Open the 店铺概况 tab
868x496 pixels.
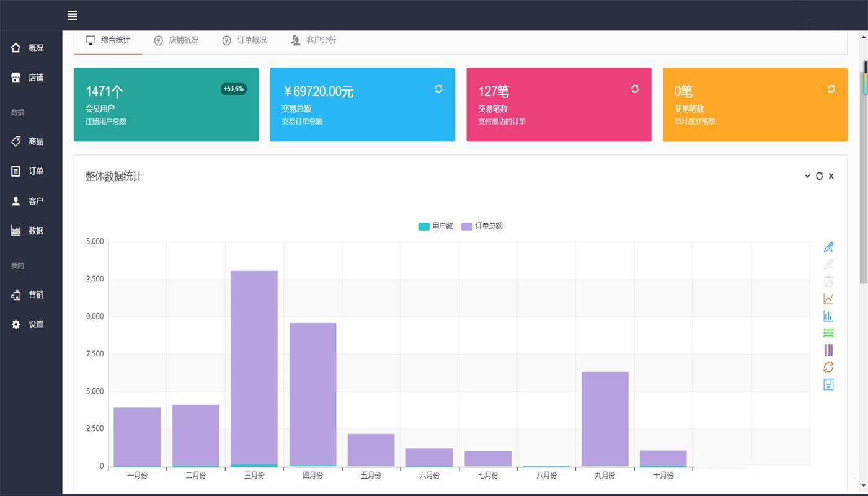click(x=177, y=40)
